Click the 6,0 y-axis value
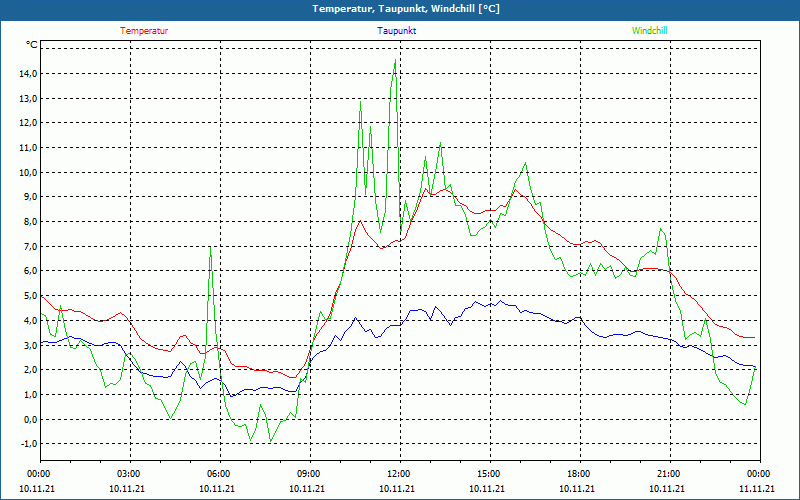Image resolution: width=800 pixels, height=500 pixels. pyautogui.click(x=30, y=271)
